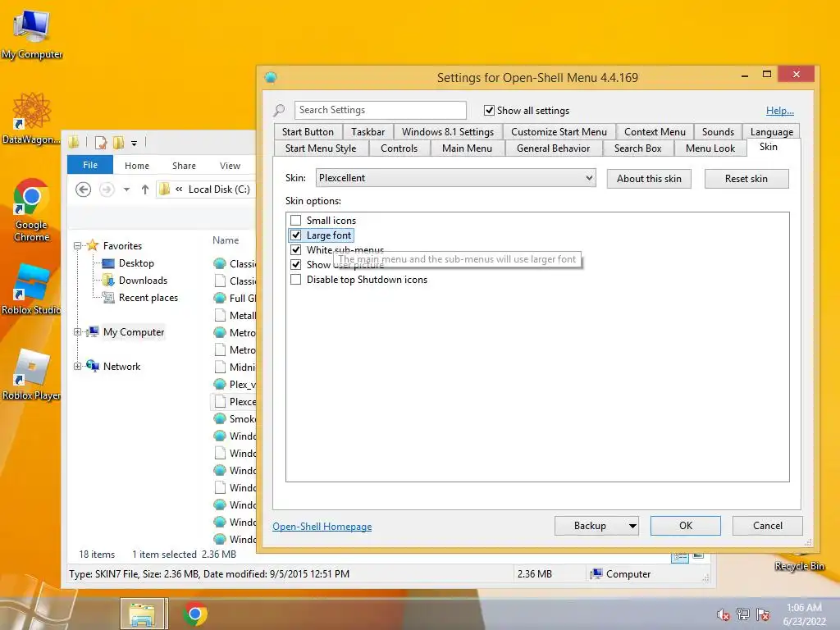Open the Sounds tab
This screenshot has width=840, height=630.
[718, 132]
